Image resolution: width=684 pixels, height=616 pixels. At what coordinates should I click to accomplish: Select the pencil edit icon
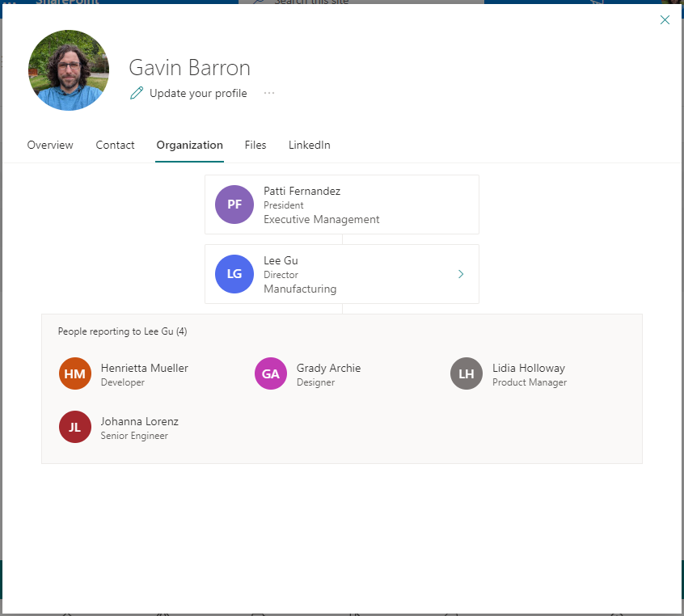[135, 93]
